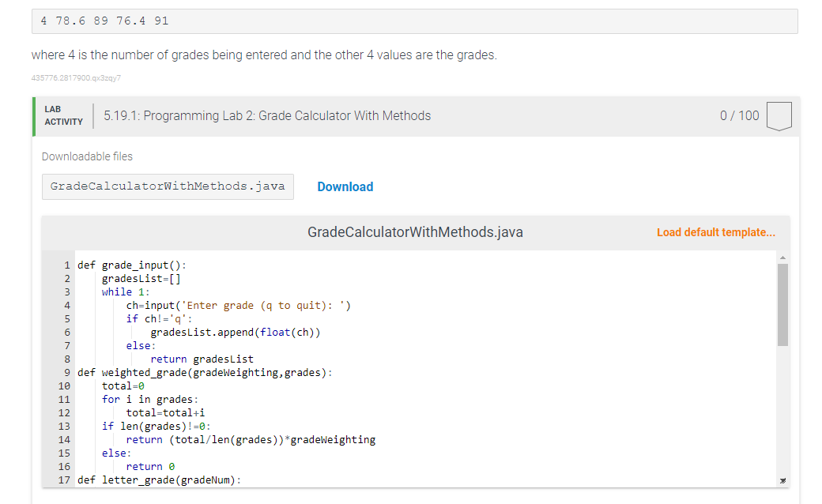Viewport: 822px width, 504px height.
Task: Click line number 9 in the gutter
Action: [x=66, y=372]
